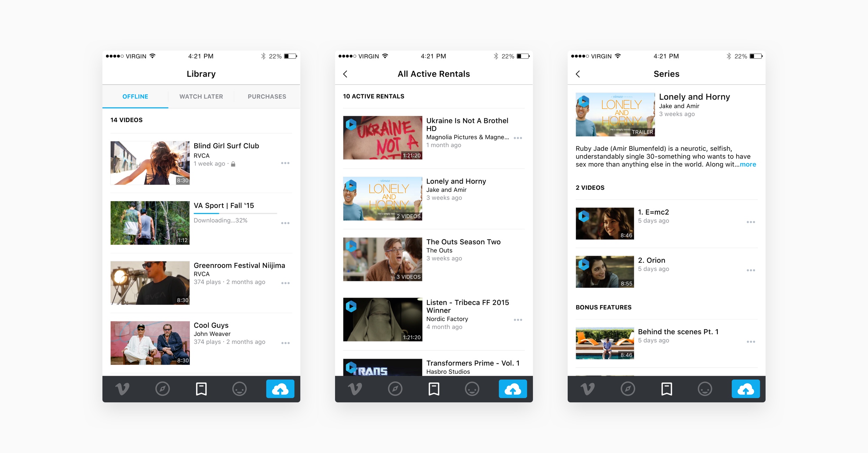Image resolution: width=868 pixels, height=453 pixels.
Task: Play Lonely and Horny trailer thumbnail
Action: coord(615,114)
